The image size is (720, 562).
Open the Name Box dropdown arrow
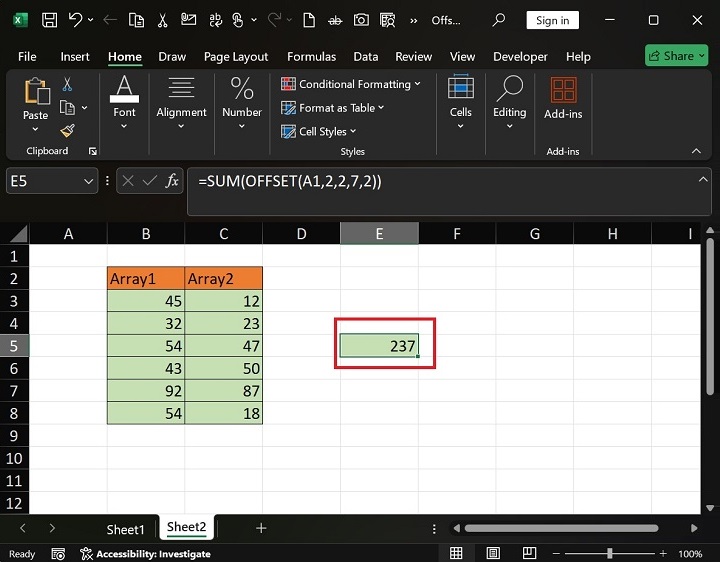tap(88, 181)
